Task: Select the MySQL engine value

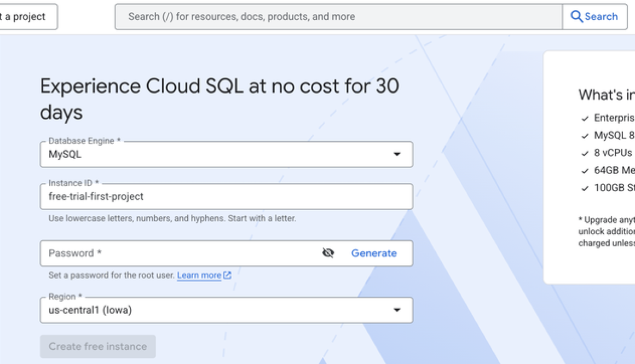Action: click(x=66, y=154)
